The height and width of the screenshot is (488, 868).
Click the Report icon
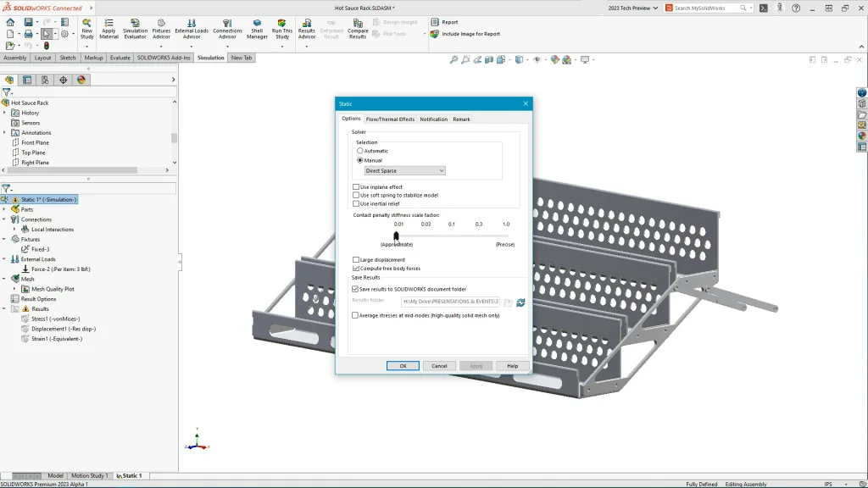[x=435, y=22]
